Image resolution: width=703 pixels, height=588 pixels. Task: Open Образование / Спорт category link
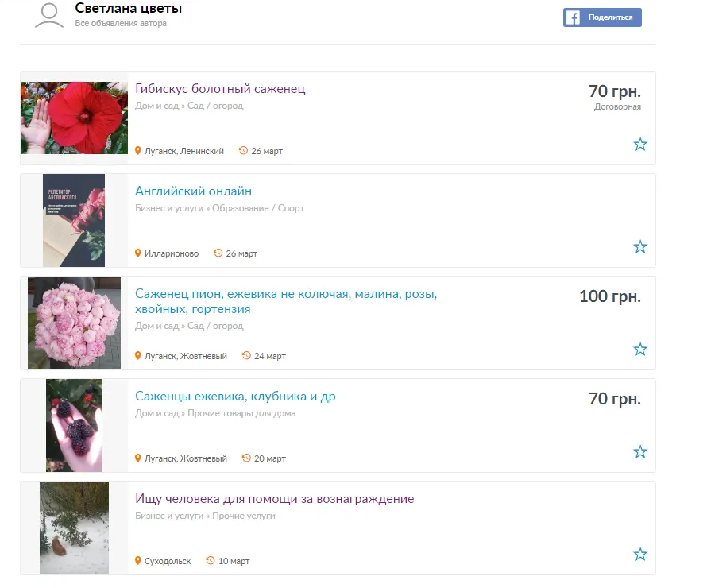point(258,208)
